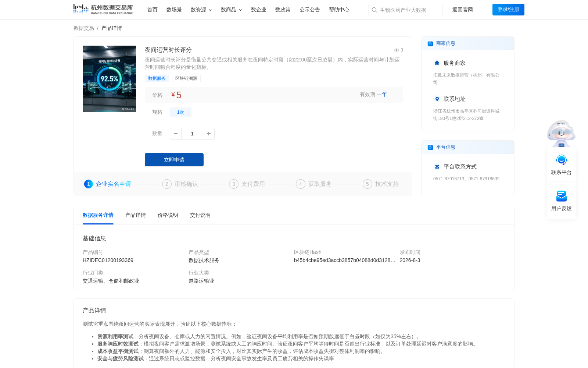This screenshot has height=368, width=588.
Task: Click the product title 夜间运营时长评分
Action: tap(168, 50)
